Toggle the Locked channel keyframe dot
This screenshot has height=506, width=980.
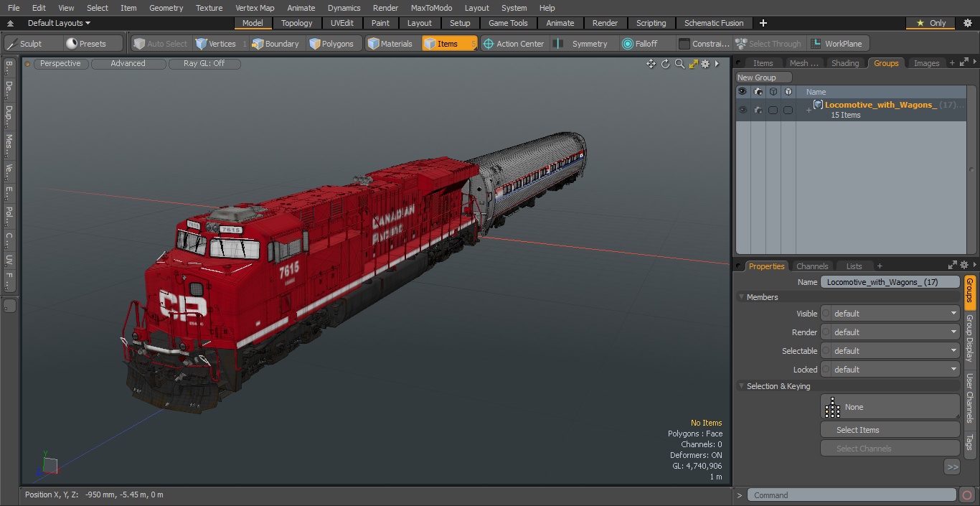(826, 370)
